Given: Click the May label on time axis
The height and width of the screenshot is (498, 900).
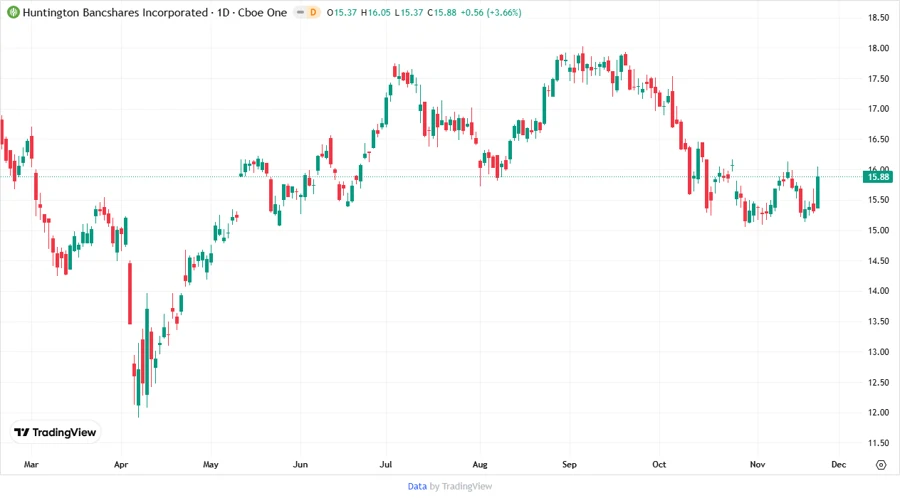Looking at the screenshot, I should (211, 464).
